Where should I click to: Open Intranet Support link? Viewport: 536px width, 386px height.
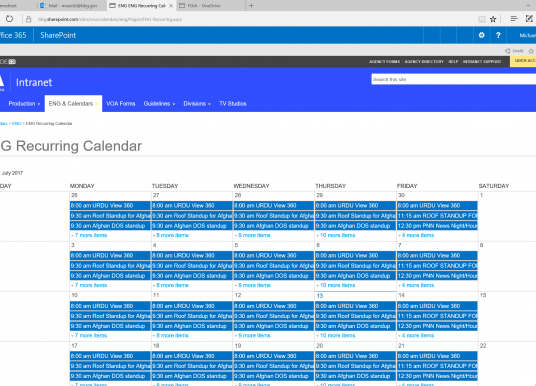[x=482, y=62]
